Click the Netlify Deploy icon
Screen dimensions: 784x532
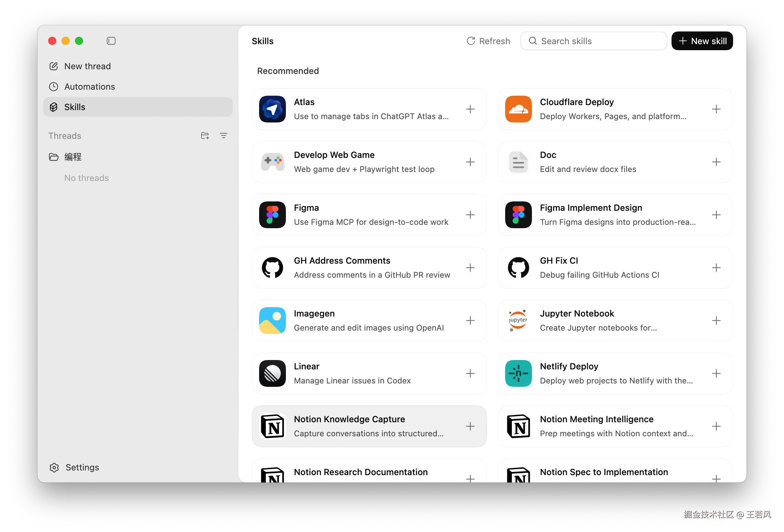[518, 373]
